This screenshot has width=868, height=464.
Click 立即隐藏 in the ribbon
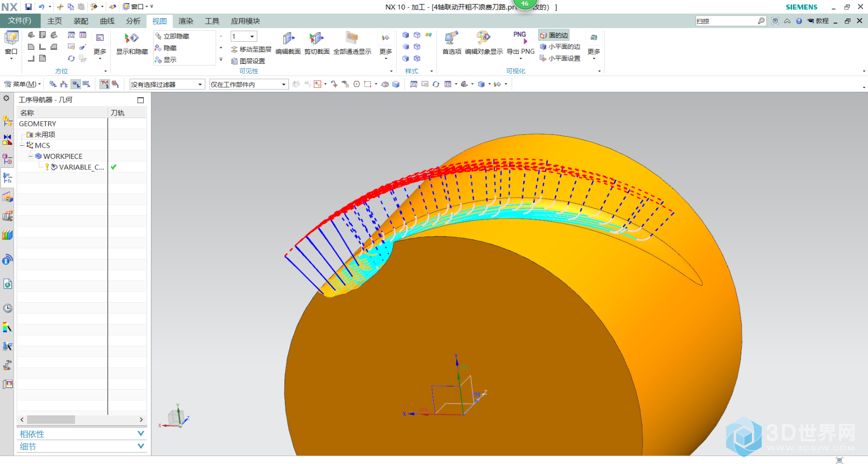coord(172,36)
